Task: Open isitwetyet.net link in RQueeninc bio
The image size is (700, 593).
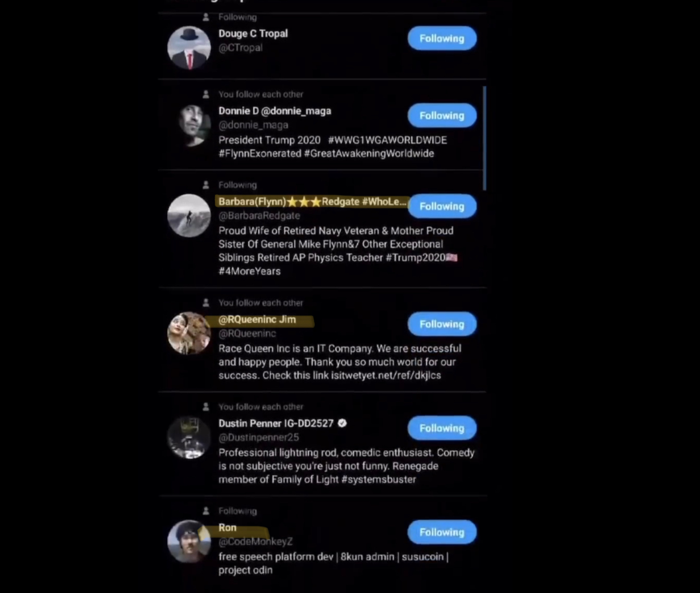Action: 386,375
